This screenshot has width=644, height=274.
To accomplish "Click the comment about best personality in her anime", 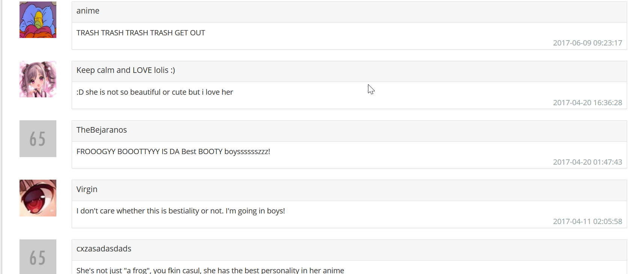I will [210, 270].
